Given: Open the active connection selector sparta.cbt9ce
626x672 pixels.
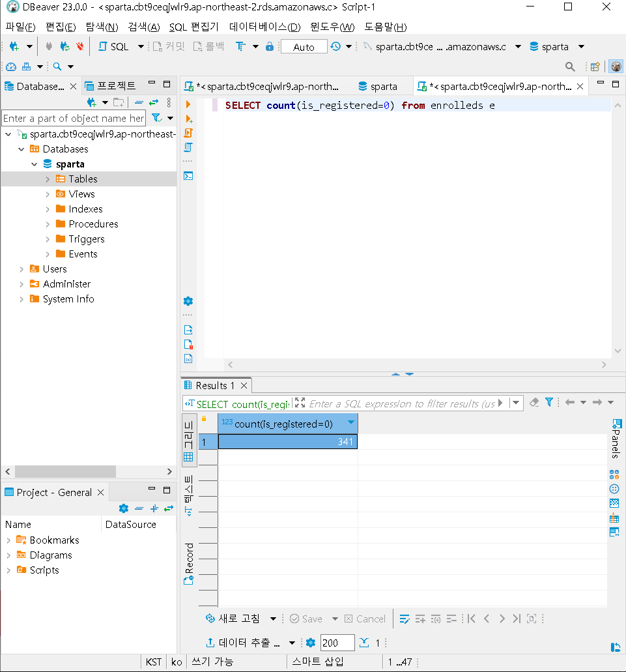Looking at the screenshot, I should (441, 47).
